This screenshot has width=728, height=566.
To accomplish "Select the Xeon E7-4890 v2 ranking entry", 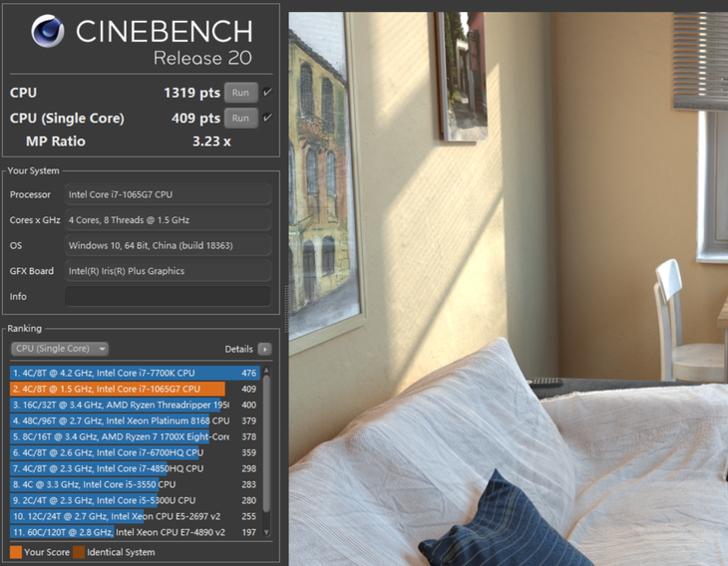I will 120,532.
